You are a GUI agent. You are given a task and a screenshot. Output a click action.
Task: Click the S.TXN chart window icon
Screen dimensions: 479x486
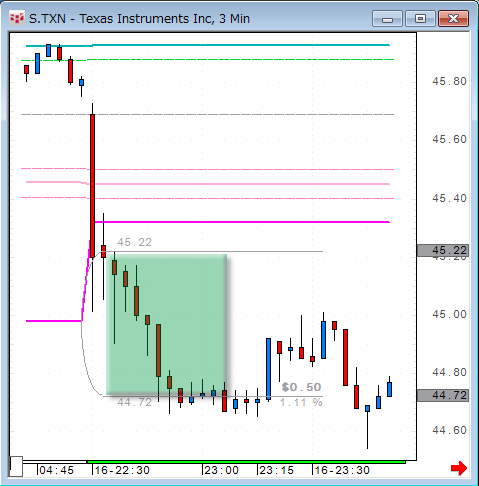[17, 18]
